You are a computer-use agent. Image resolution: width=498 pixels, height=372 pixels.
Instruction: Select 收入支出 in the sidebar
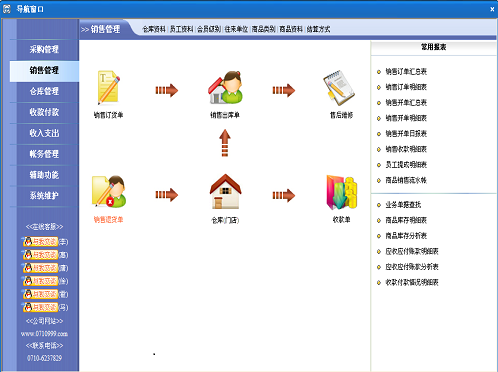click(44, 133)
